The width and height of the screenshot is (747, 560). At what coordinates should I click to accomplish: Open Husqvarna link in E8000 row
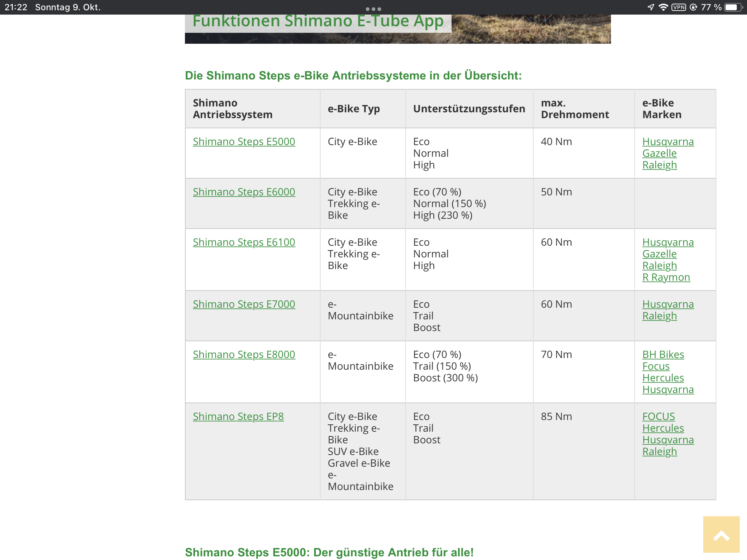(668, 389)
